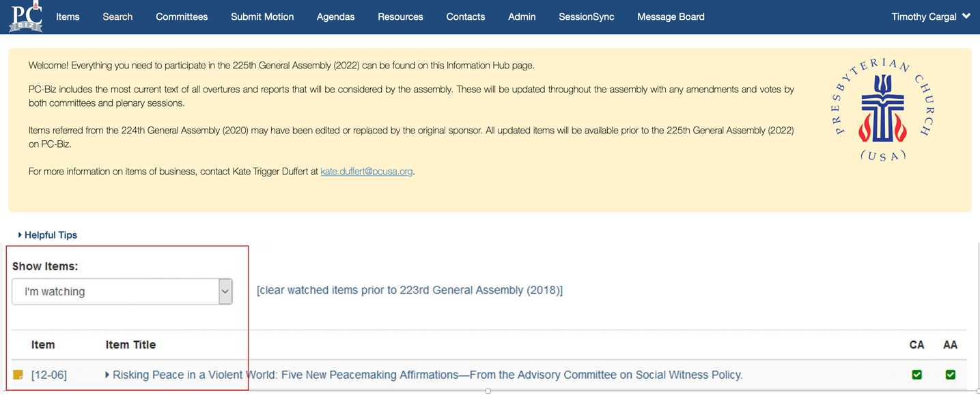
Task: Select Submit Motion in the navigation bar
Action: 262,16
